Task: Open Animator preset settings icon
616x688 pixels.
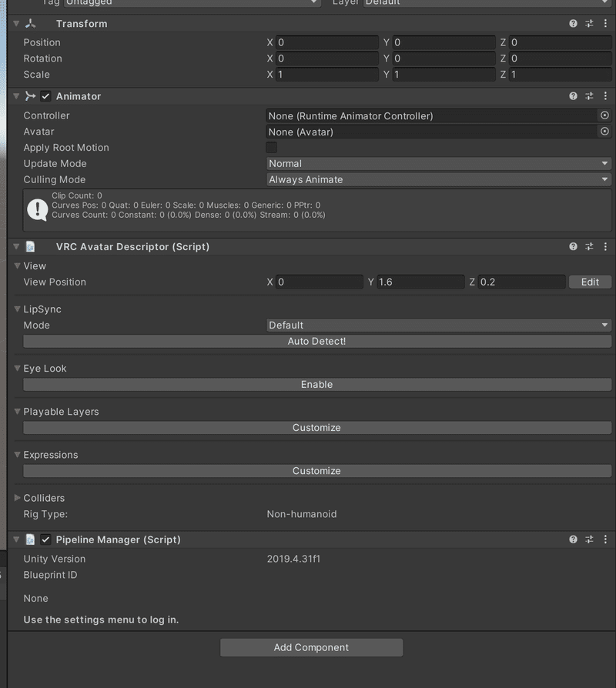Action: pyautogui.click(x=589, y=96)
